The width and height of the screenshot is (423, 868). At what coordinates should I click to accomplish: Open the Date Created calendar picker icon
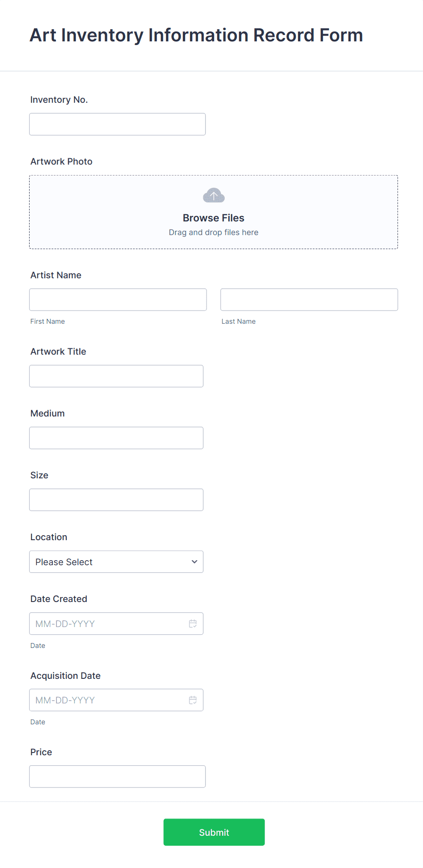coord(192,623)
